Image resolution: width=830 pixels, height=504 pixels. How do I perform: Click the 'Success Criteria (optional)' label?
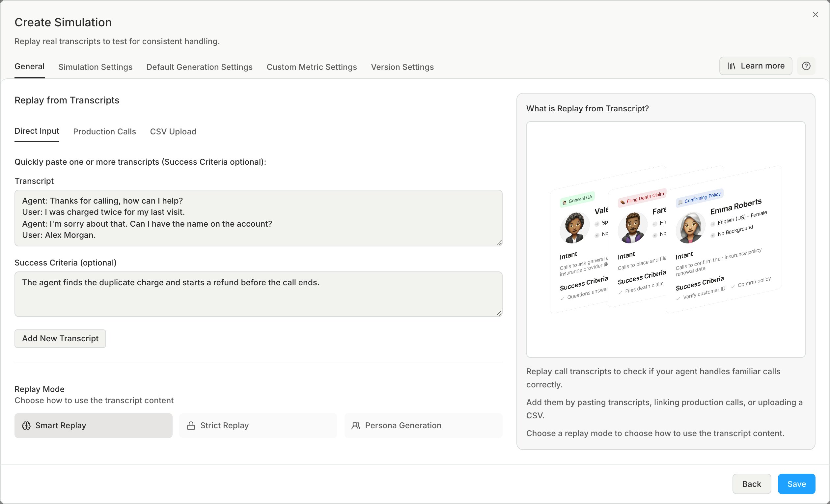pyautogui.click(x=65, y=263)
